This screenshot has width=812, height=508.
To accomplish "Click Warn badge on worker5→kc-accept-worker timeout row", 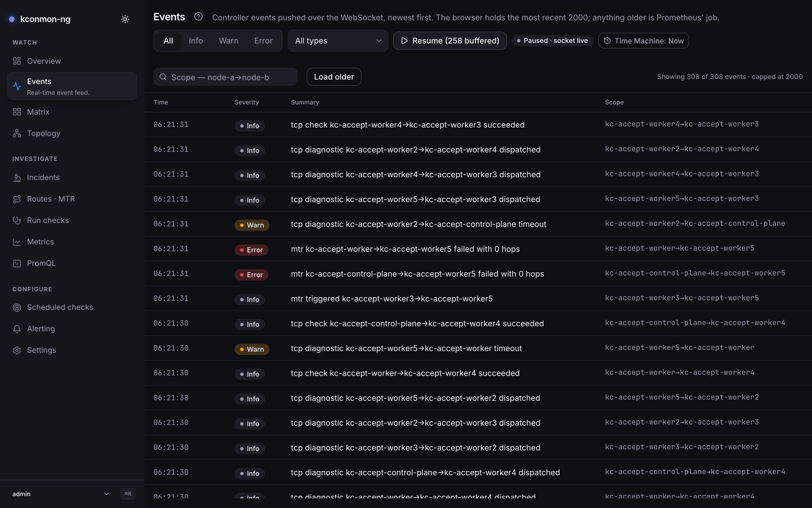I will click(x=252, y=349).
